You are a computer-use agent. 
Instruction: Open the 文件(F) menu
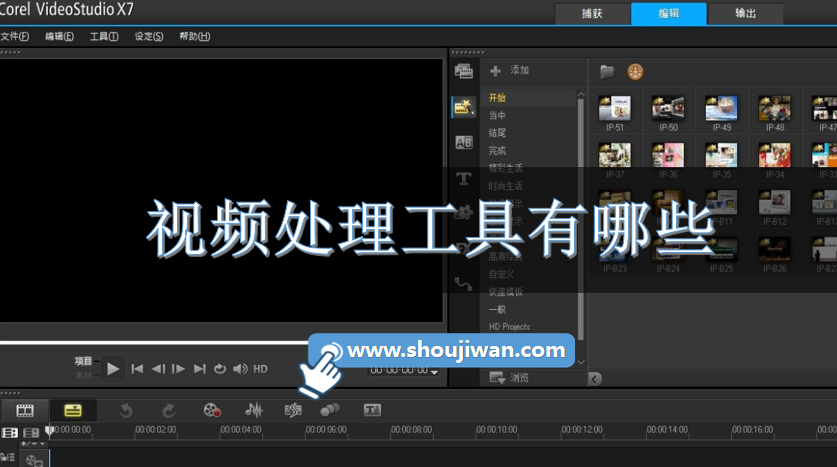[15, 36]
